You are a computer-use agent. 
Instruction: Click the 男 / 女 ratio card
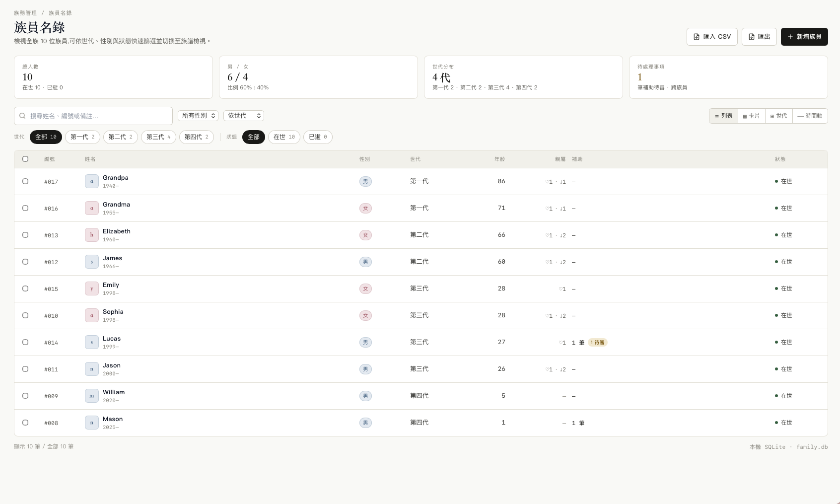(x=318, y=77)
